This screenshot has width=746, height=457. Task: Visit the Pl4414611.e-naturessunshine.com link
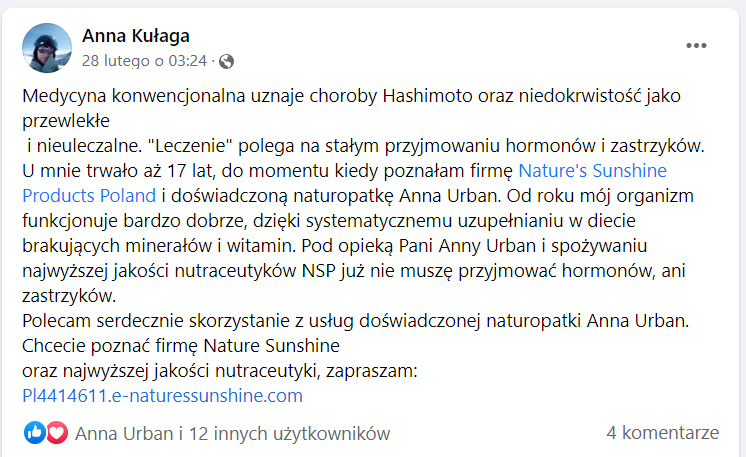coord(162,396)
